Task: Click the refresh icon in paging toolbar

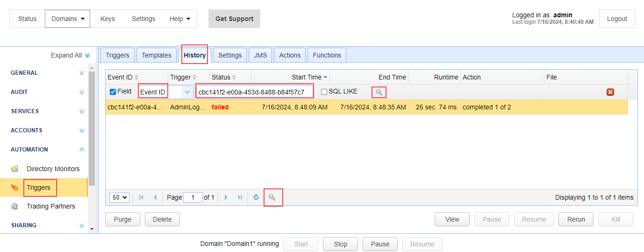Action: click(256, 198)
